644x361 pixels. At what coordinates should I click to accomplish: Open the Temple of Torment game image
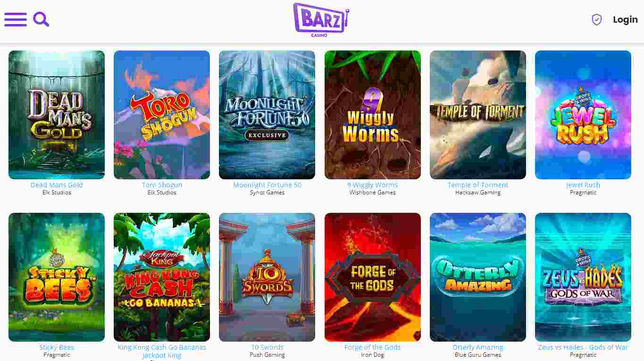pos(478,115)
